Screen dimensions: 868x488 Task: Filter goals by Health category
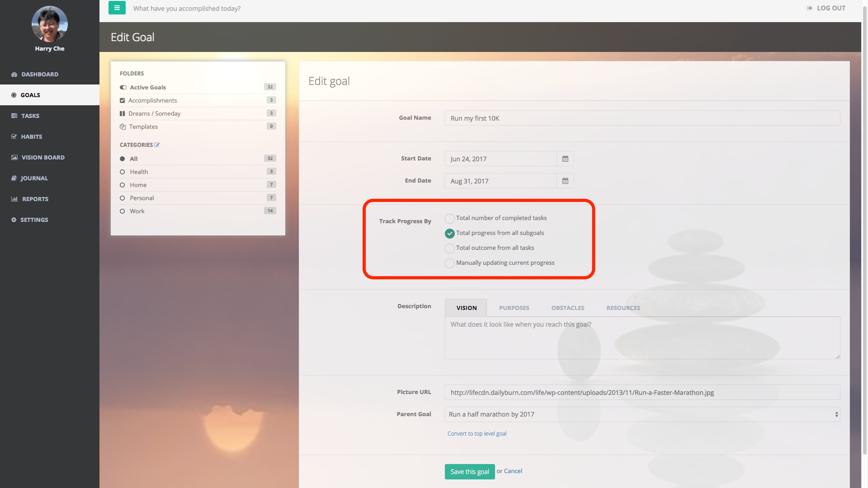pos(139,172)
